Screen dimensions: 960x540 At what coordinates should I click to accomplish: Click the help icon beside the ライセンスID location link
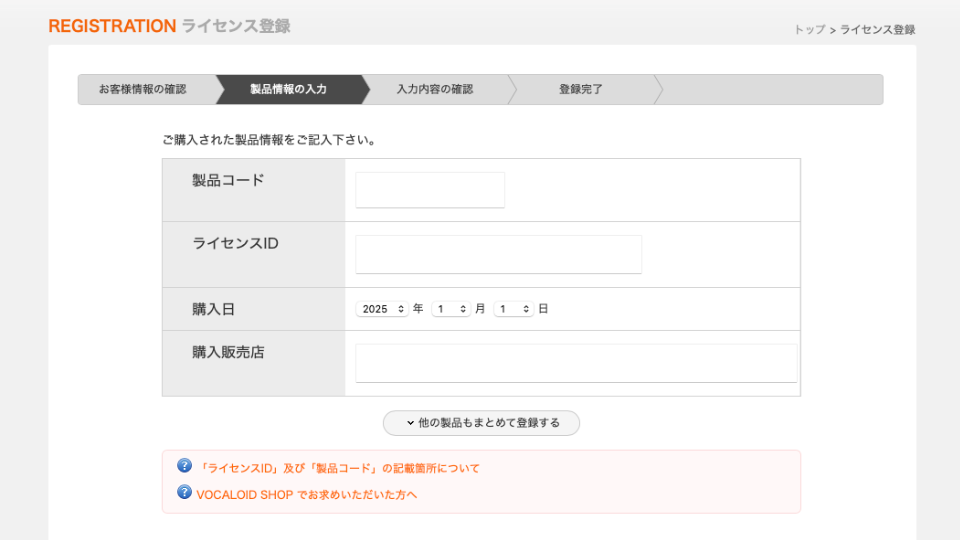(x=184, y=466)
